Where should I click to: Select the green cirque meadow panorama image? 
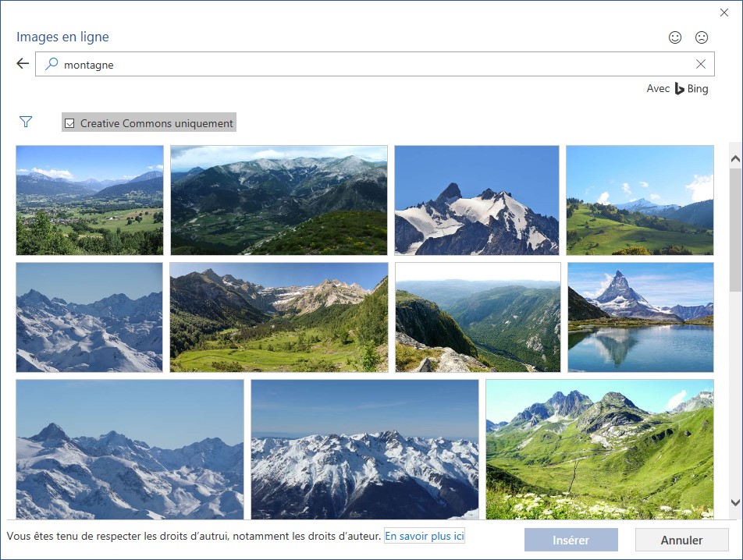coord(279,317)
